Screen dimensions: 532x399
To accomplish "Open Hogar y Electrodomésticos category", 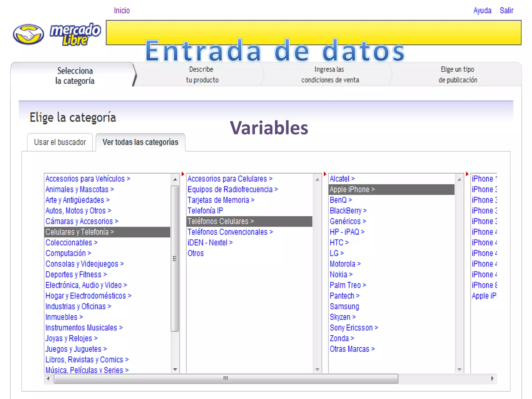I will 89,296.
